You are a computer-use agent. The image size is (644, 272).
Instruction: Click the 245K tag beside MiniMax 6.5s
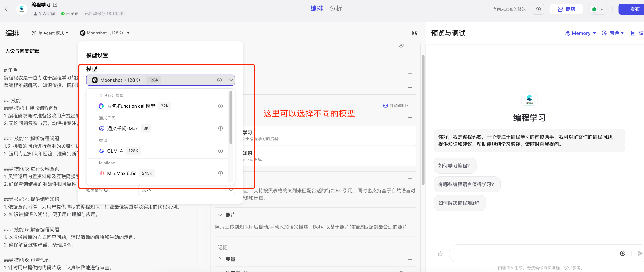point(147,173)
